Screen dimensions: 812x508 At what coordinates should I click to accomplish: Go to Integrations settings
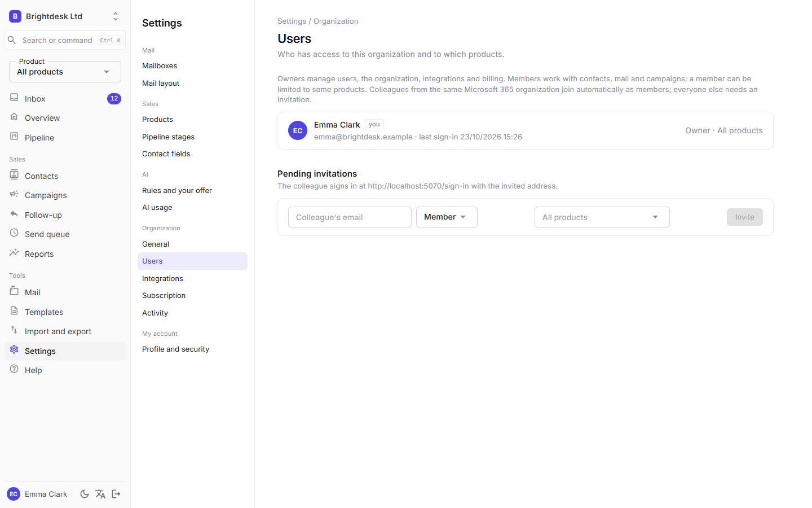(192, 279)
